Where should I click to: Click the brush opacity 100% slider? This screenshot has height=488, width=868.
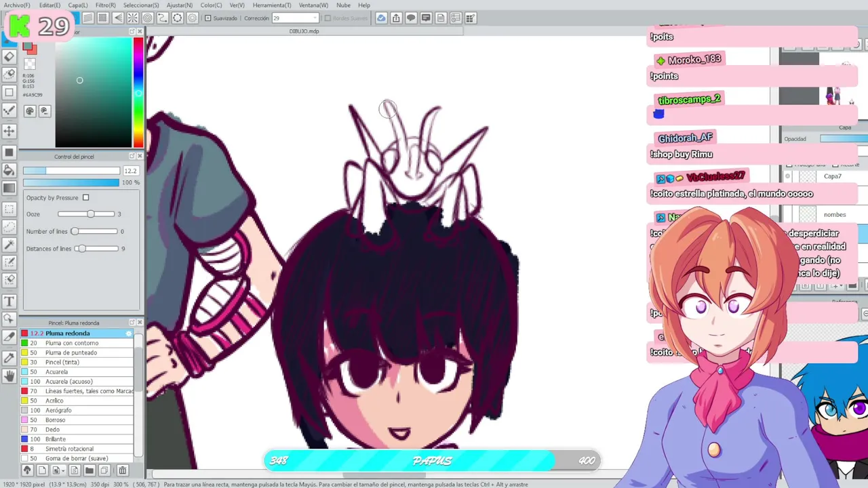point(71,182)
